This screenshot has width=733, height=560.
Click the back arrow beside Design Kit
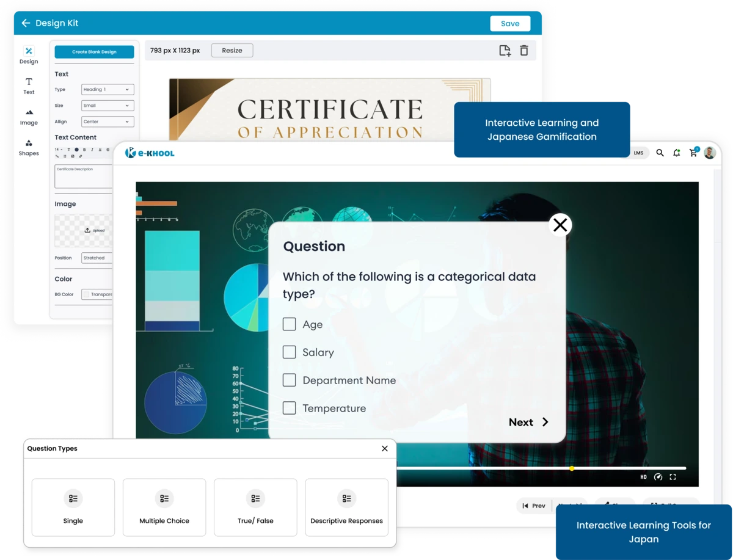pyautogui.click(x=26, y=23)
